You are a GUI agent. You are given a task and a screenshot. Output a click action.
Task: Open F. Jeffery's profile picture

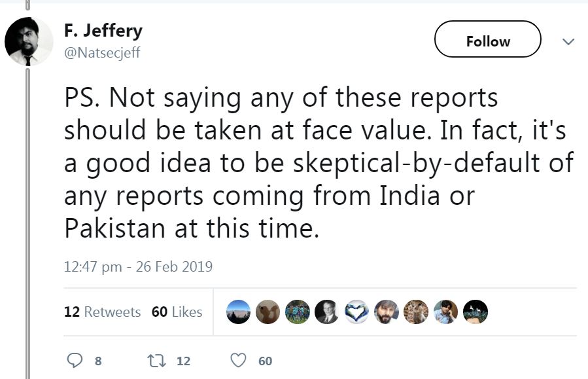(29, 42)
